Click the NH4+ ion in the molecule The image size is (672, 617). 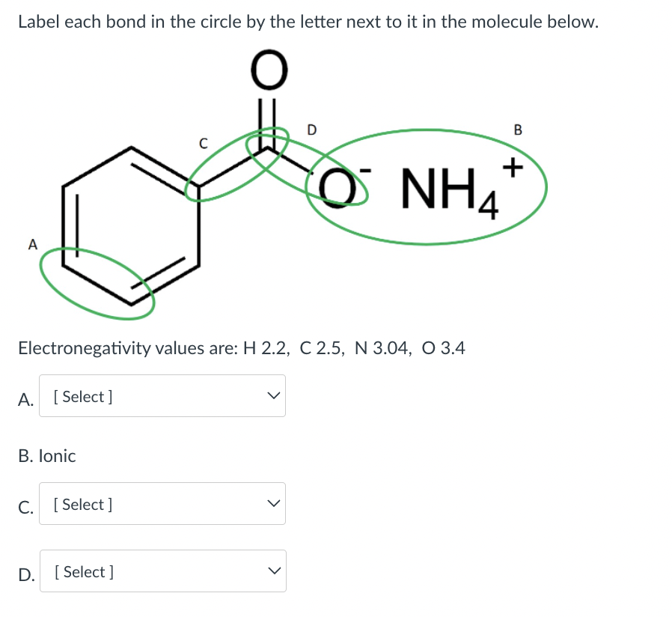pyautogui.click(x=448, y=189)
